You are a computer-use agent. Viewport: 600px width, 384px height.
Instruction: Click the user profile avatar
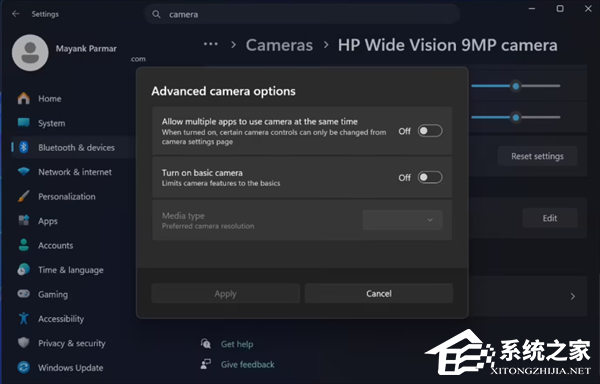point(30,53)
